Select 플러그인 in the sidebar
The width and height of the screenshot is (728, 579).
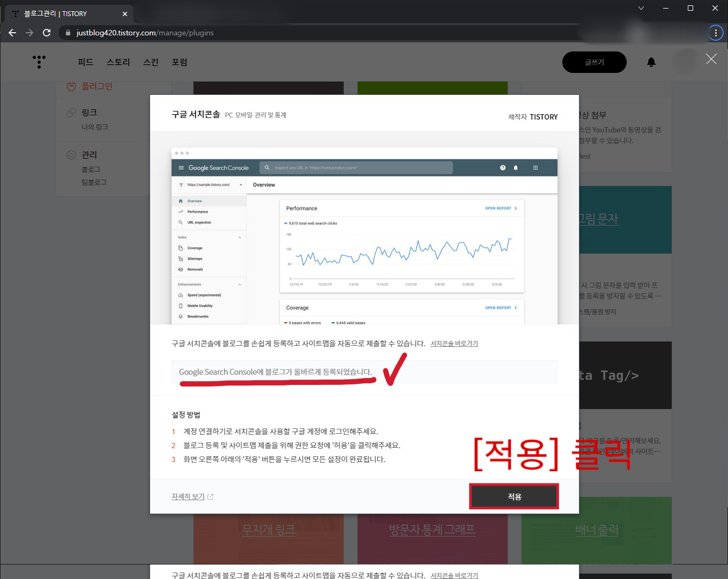97,86
